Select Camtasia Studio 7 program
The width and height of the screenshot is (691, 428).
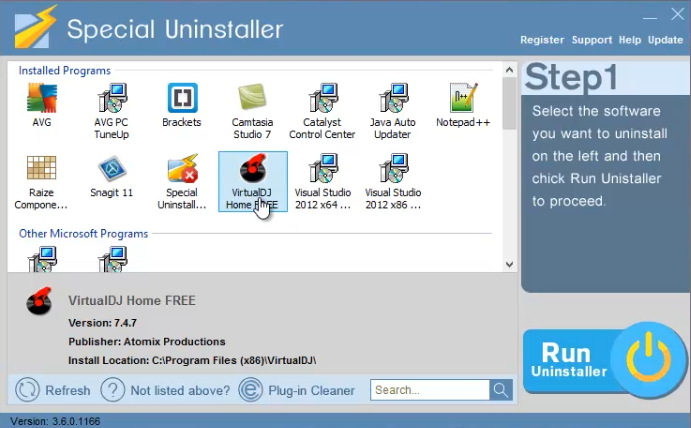pos(252,111)
